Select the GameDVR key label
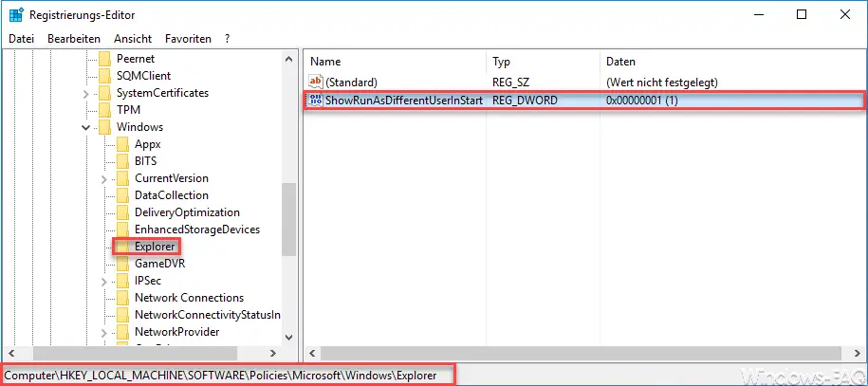Screen dimensions: 868x386 pos(160,265)
